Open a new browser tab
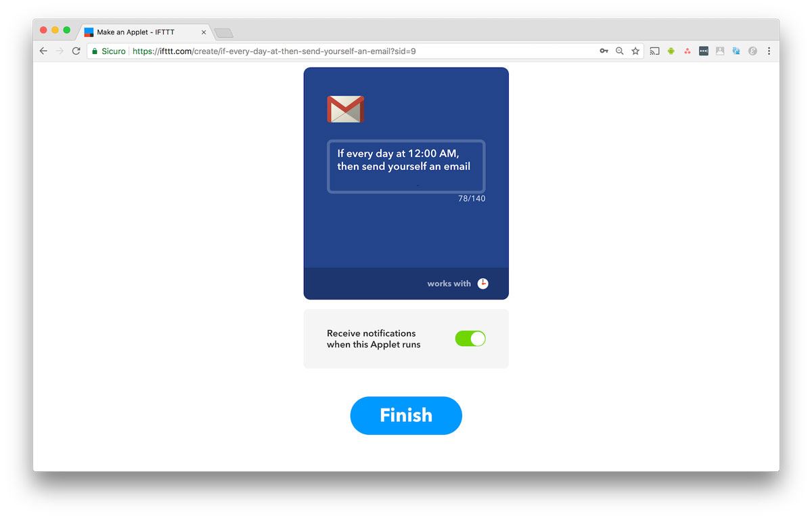 tap(223, 32)
